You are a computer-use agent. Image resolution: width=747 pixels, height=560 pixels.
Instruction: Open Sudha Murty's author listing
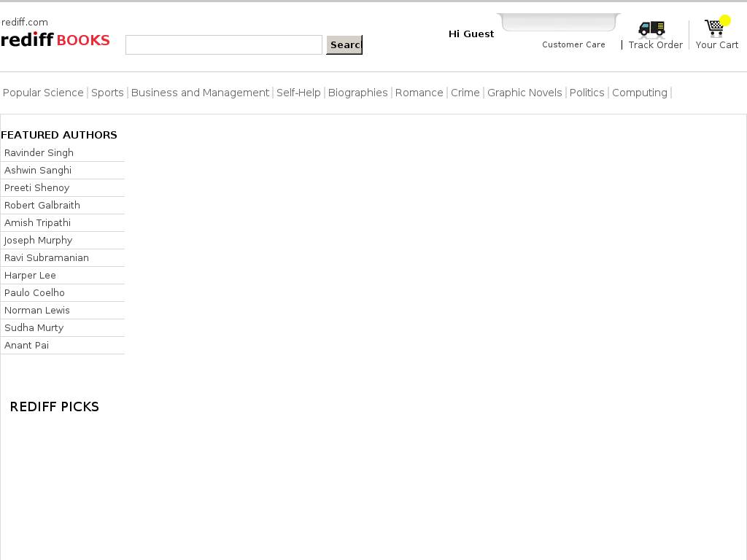click(x=34, y=328)
